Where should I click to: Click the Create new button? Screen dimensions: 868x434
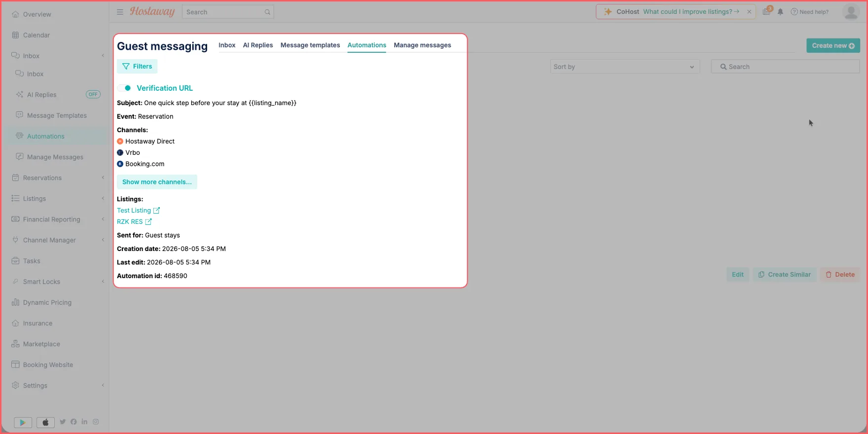(x=833, y=45)
